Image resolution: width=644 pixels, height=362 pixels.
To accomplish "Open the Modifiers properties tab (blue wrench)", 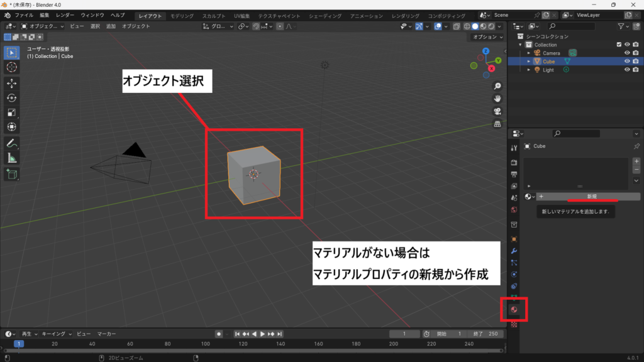I will click(x=514, y=251).
